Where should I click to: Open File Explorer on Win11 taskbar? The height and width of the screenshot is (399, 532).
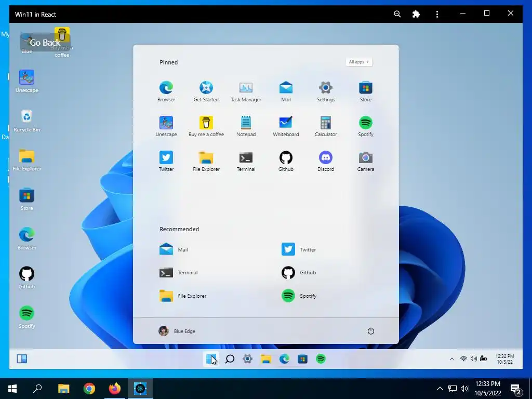(x=265, y=358)
